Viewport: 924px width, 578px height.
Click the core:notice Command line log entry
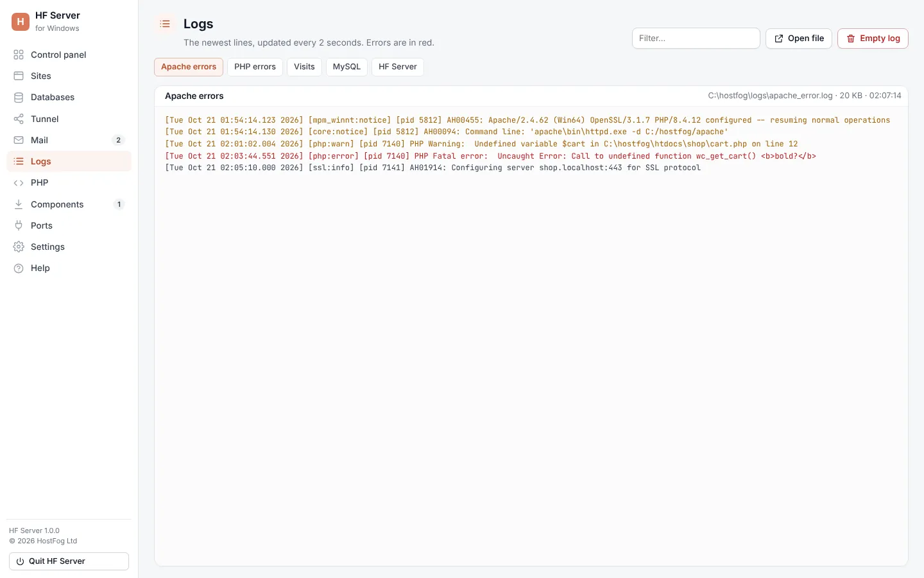pos(447,132)
